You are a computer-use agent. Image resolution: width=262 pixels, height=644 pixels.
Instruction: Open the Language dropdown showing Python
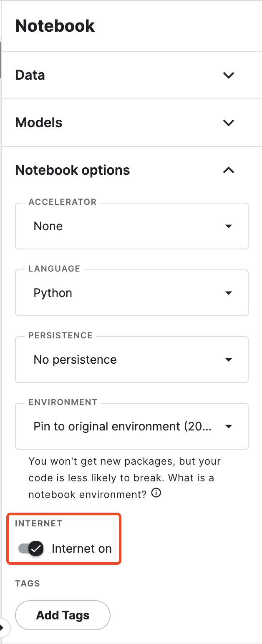[125, 293]
